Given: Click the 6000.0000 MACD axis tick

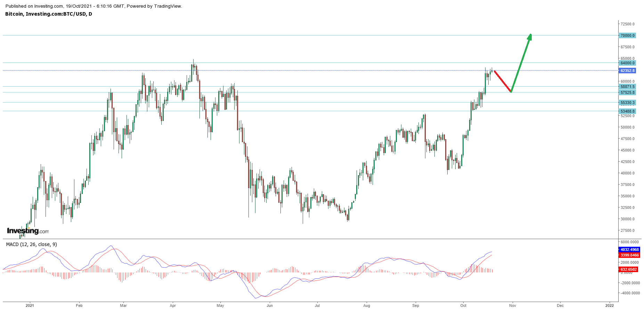Looking at the screenshot, I should (x=630, y=242).
